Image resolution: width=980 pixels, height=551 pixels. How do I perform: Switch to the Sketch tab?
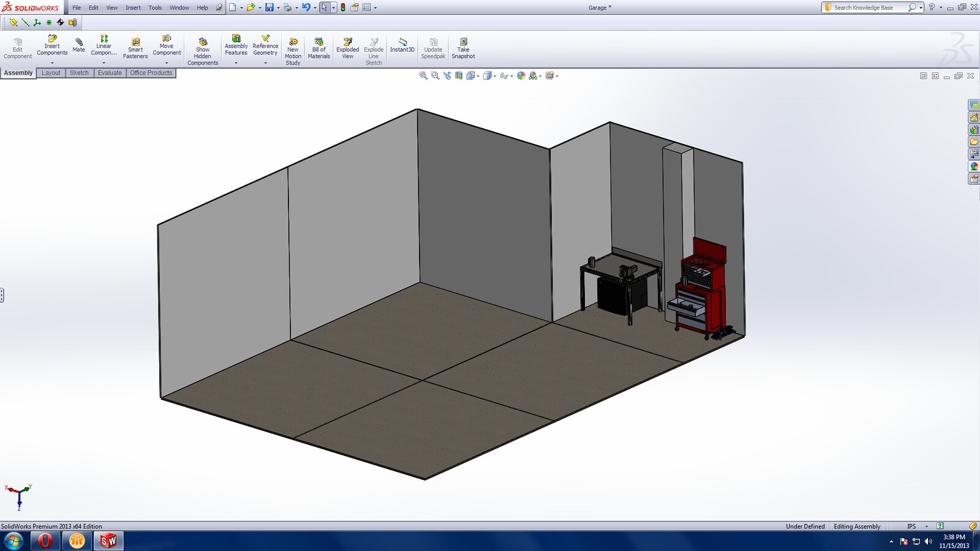(x=79, y=73)
